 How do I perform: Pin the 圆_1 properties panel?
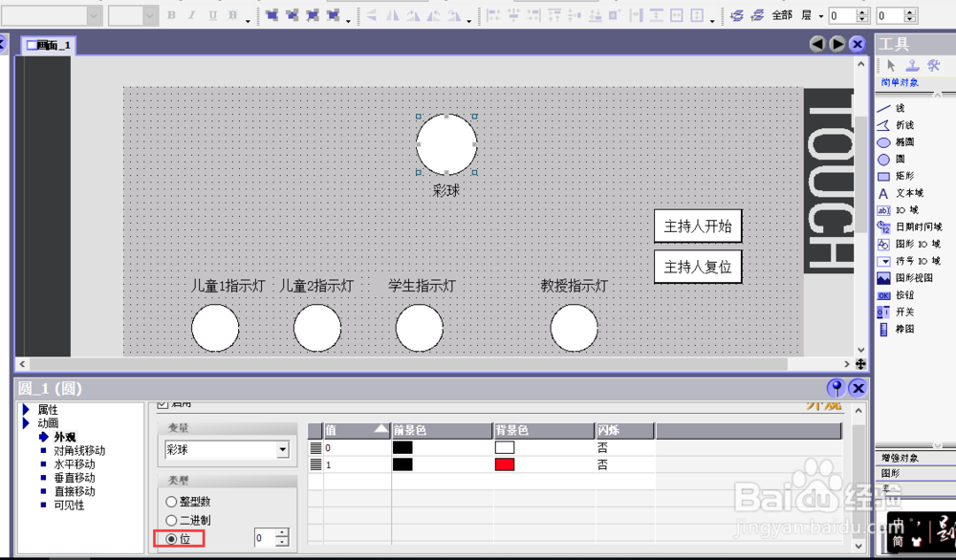click(836, 388)
